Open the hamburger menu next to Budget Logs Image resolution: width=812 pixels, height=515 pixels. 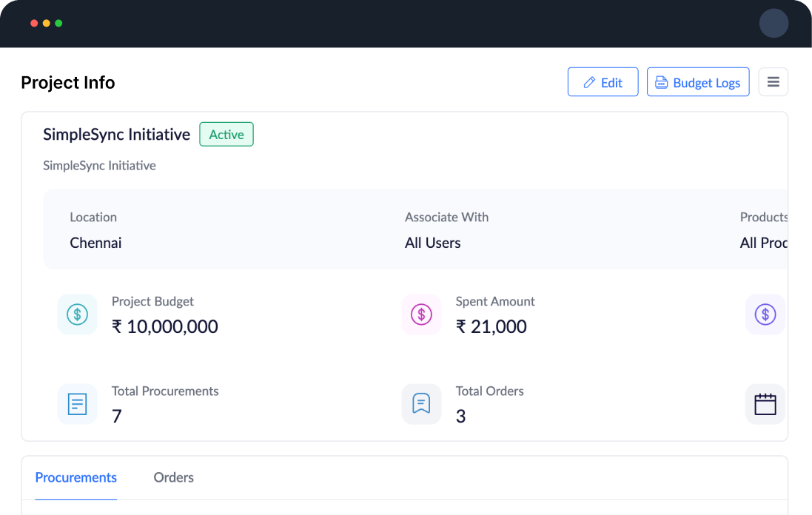[x=773, y=81]
